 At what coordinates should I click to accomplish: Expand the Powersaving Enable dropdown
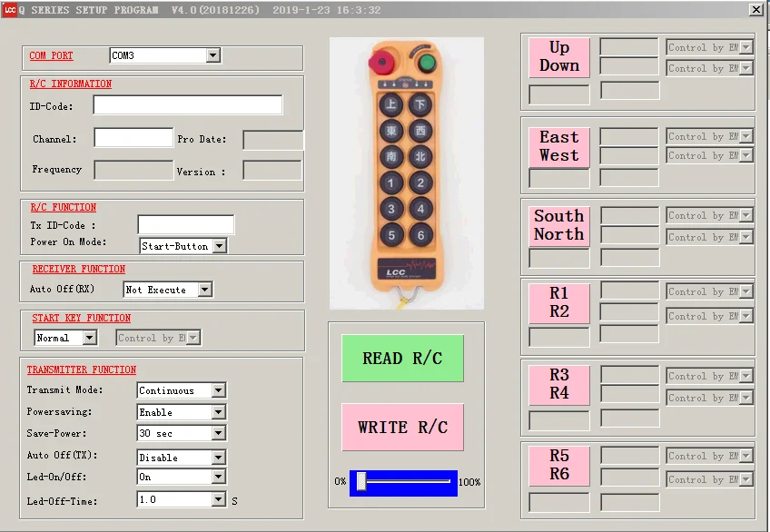[182, 412]
